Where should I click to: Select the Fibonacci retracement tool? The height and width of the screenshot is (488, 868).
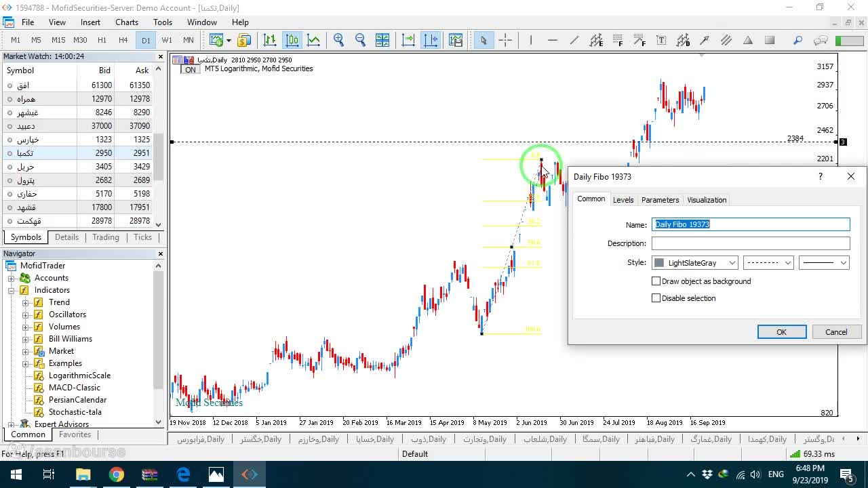(618, 40)
